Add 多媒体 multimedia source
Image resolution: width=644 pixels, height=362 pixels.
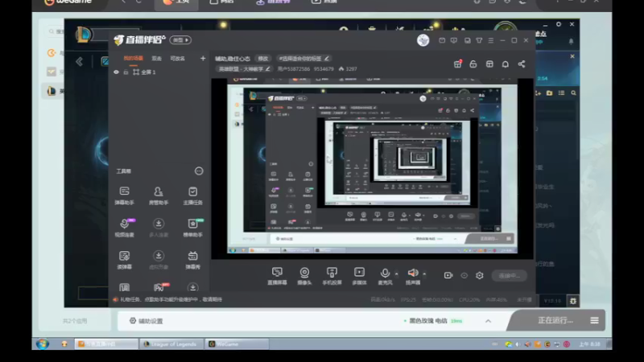pos(359,276)
